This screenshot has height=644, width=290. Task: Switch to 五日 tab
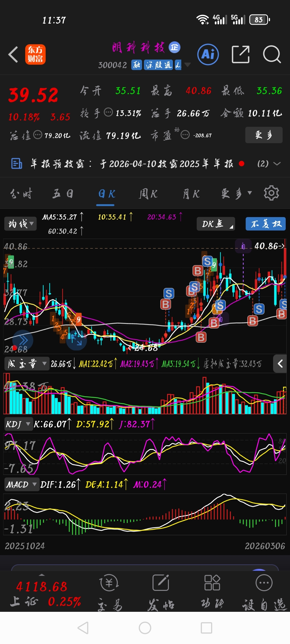pyautogui.click(x=63, y=193)
